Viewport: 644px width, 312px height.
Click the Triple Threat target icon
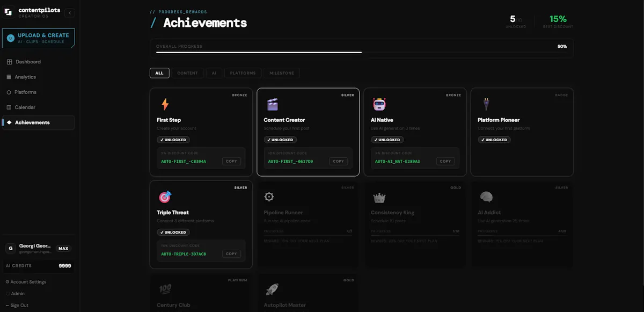(x=165, y=197)
